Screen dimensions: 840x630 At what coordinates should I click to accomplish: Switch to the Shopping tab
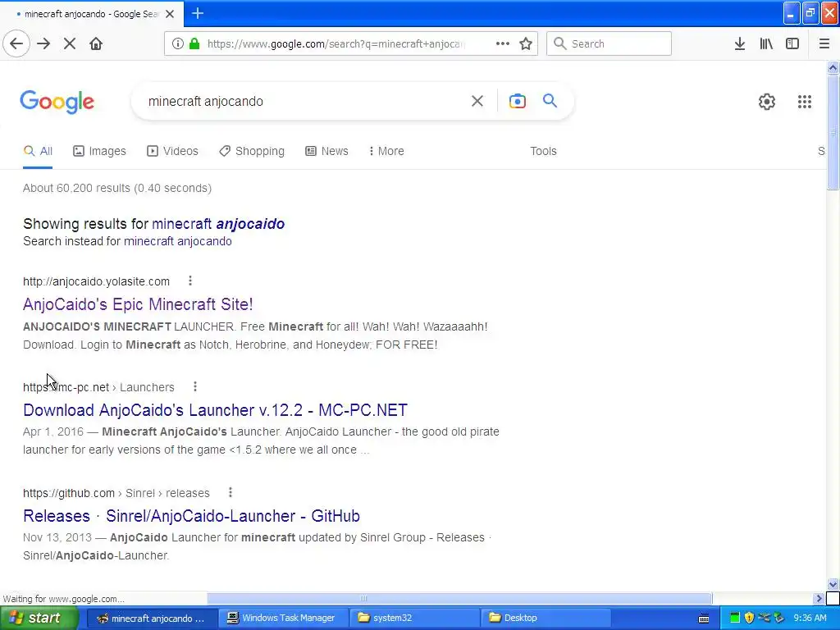click(252, 151)
